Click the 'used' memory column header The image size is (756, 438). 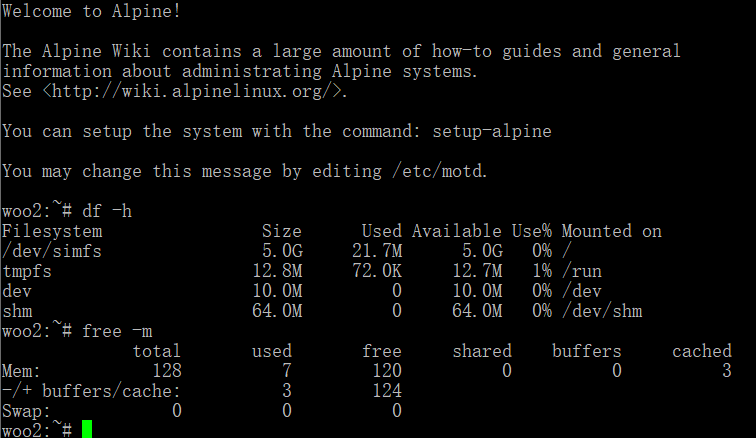pyautogui.click(x=272, y=351)
